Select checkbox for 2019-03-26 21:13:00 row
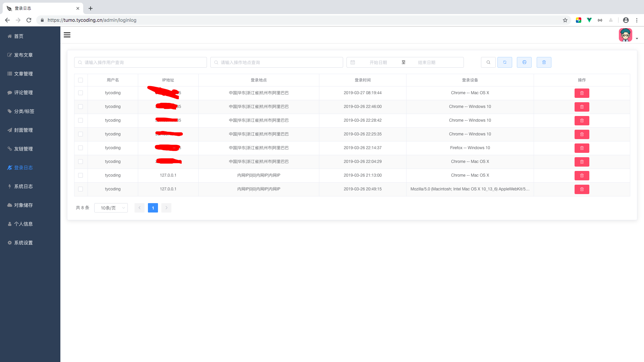Image resolution: width=644 pixels, height=362 pixels. [80, 175]
